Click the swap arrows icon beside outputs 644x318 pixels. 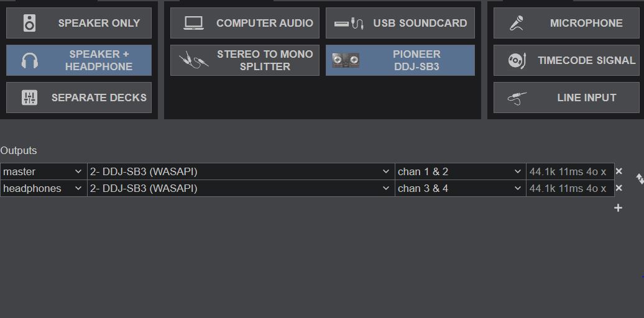640,178
